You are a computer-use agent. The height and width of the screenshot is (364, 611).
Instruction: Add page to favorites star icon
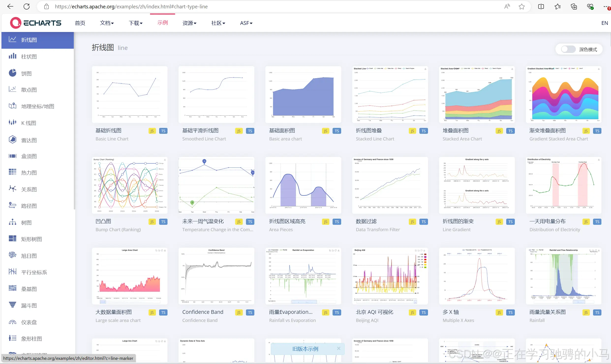point(521,7)
